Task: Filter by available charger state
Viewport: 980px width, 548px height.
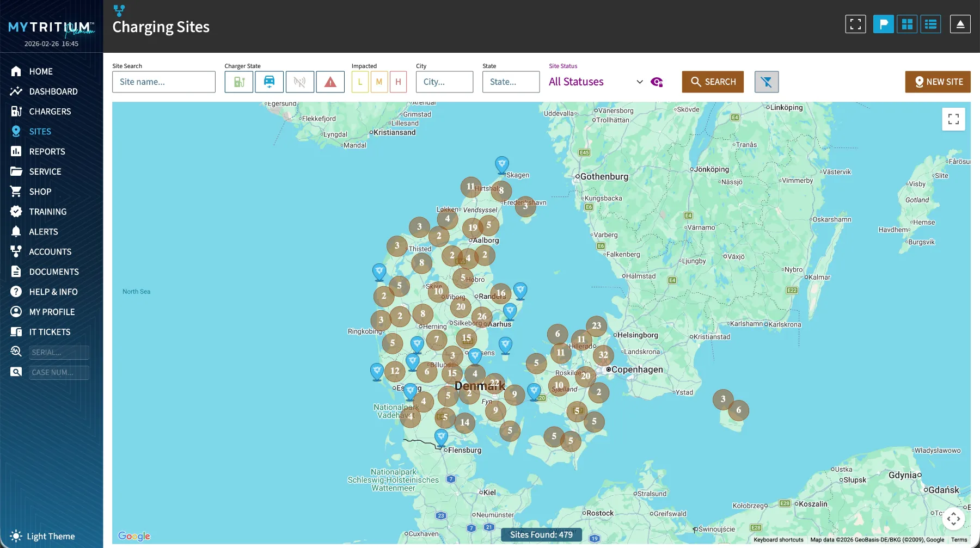Action: [x=239, y=82]
